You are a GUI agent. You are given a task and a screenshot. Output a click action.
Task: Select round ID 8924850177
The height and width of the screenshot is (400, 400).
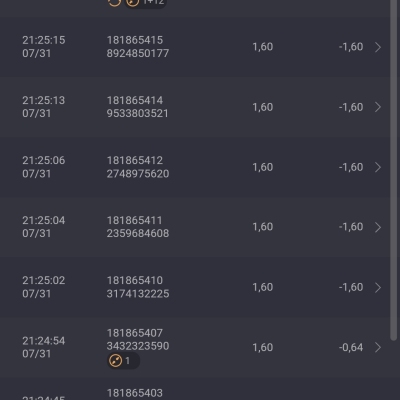tap(138, 53)
